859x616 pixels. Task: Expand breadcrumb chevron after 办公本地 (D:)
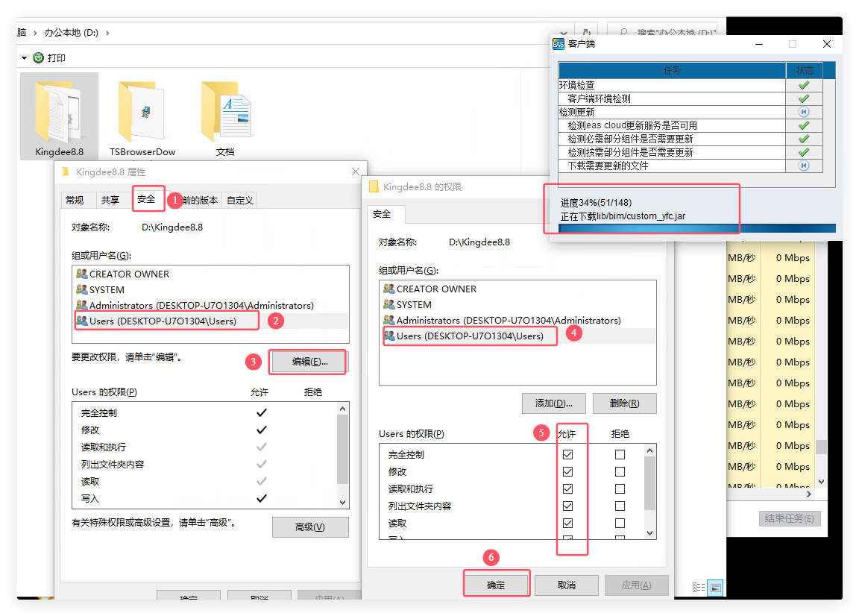coord(107,33)
